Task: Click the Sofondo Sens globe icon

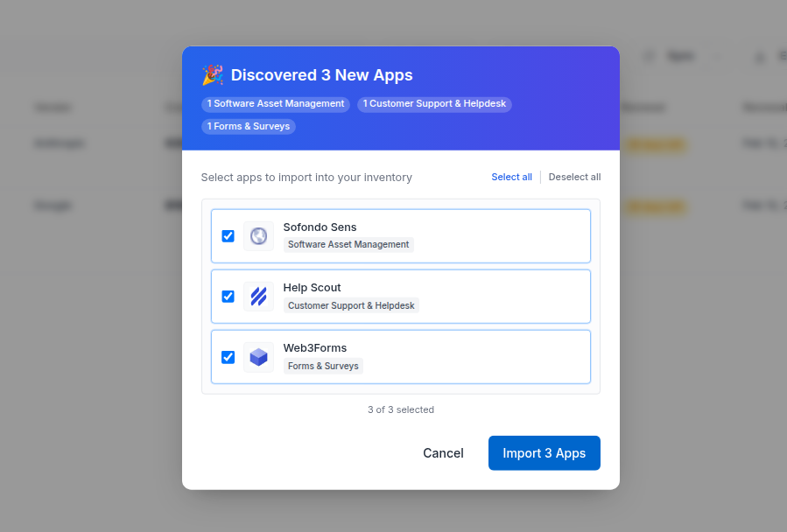Action: pos(258,236)
